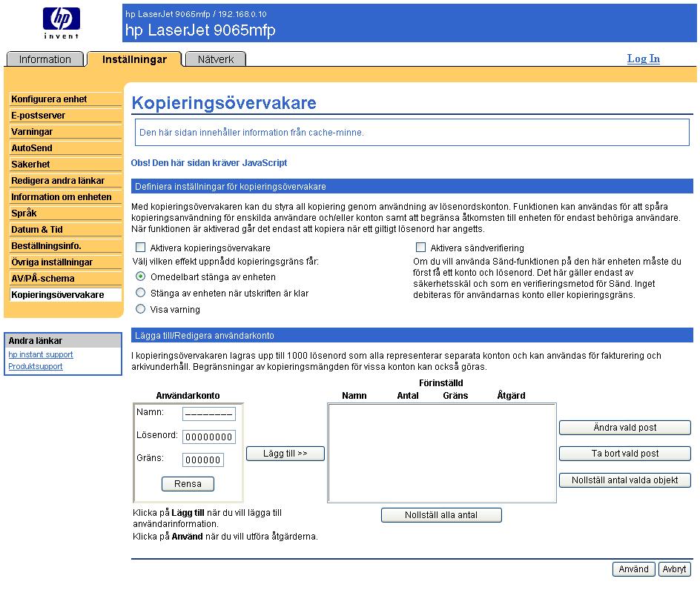Screen dimensions: 700x590
Task: Click Ta bort vald post button
Action: click(x=625, y=454)
